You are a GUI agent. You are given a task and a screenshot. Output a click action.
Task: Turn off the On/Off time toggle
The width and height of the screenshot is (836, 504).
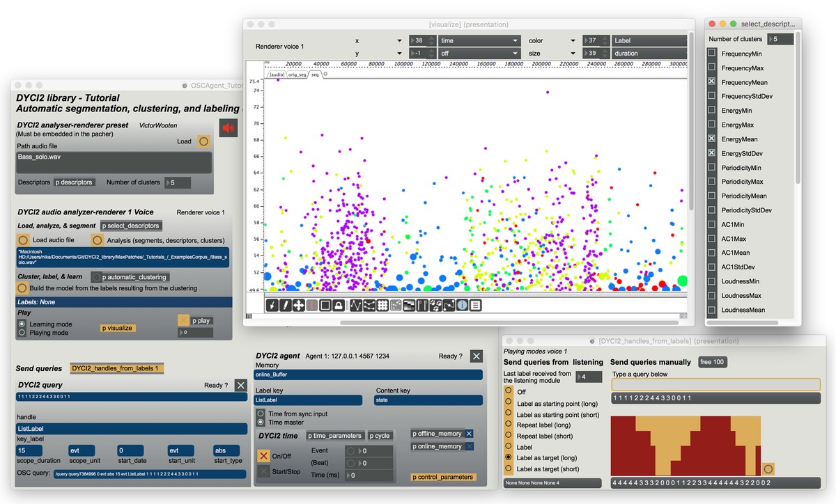click(264, 455)
